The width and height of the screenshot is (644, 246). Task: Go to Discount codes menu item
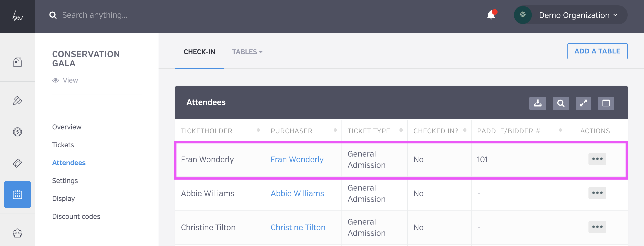coord(76,216)
